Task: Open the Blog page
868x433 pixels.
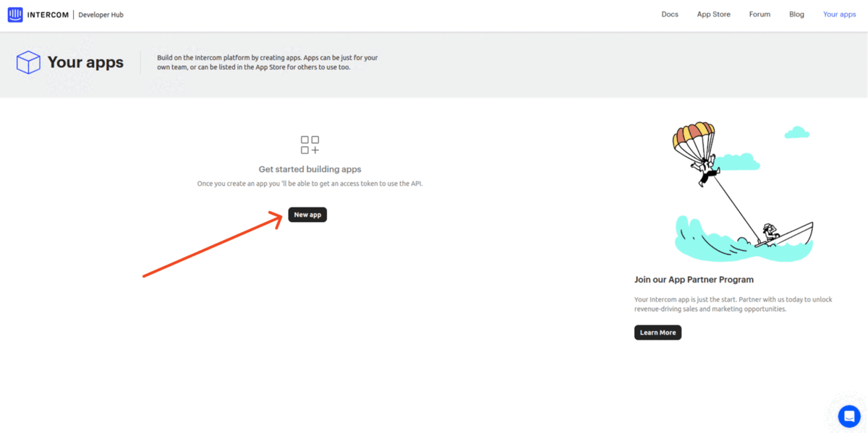Action: (x=796, y=14)
